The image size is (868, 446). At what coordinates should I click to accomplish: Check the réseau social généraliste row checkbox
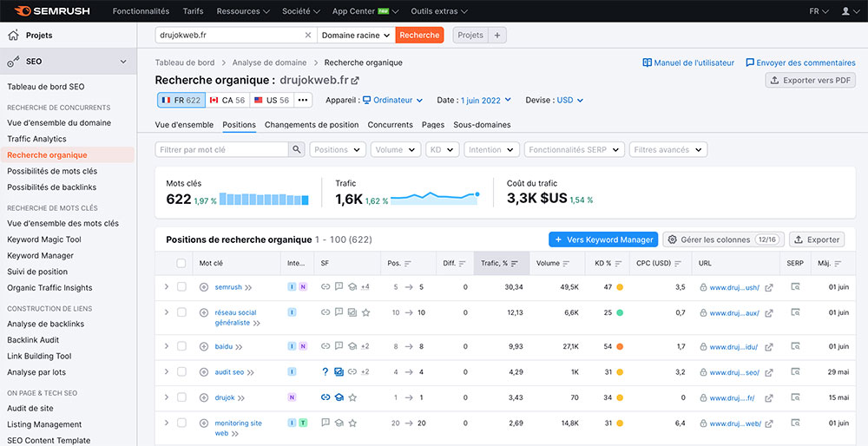[181, 312]
